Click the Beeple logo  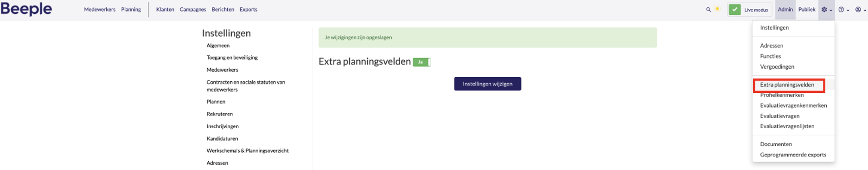(x=26, y=9)
